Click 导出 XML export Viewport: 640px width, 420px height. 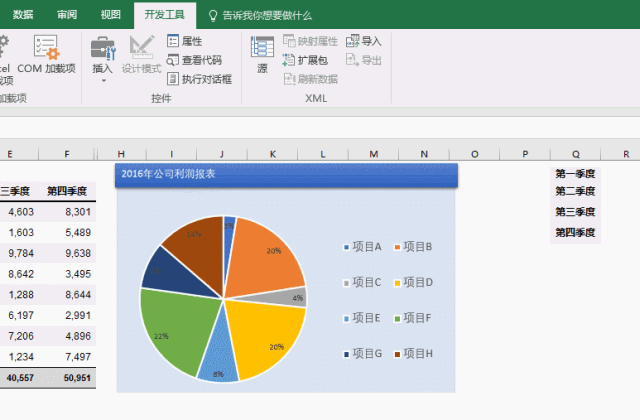(x=363, y=60)
